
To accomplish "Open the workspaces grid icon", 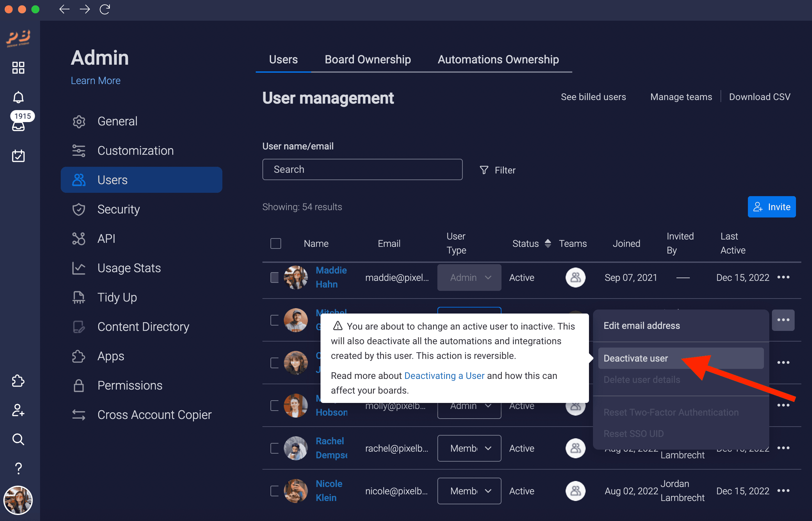I will [18, 68].
